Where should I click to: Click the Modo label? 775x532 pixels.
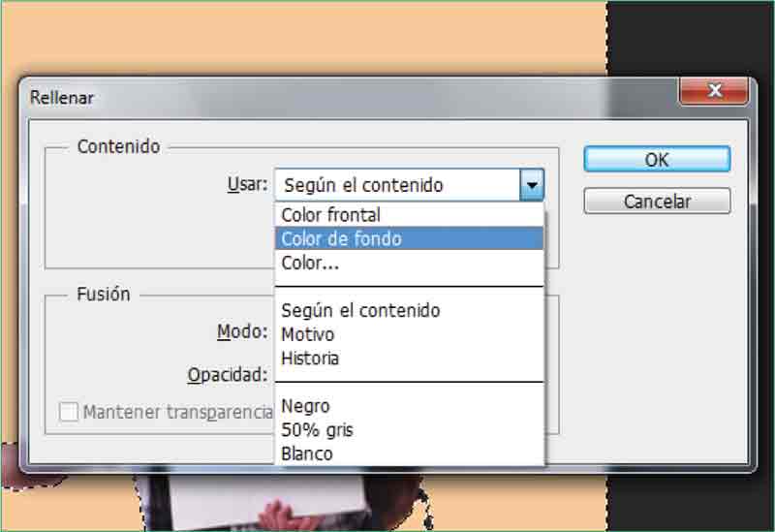coord(241,331)
